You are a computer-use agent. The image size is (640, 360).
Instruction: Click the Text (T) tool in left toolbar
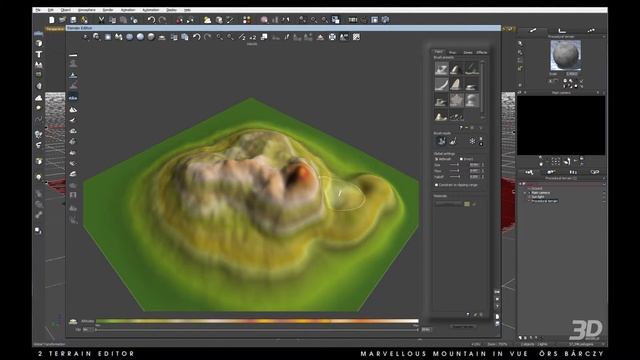(39, 54)
